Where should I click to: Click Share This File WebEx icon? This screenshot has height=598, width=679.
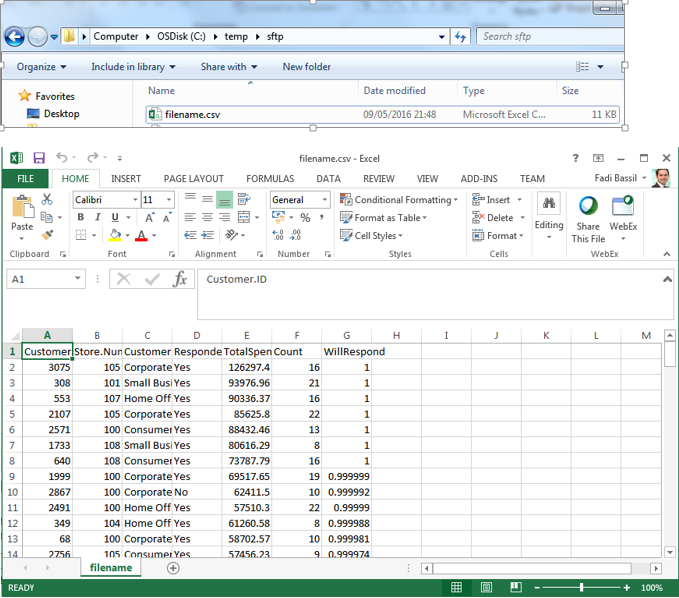pos(588,219)
